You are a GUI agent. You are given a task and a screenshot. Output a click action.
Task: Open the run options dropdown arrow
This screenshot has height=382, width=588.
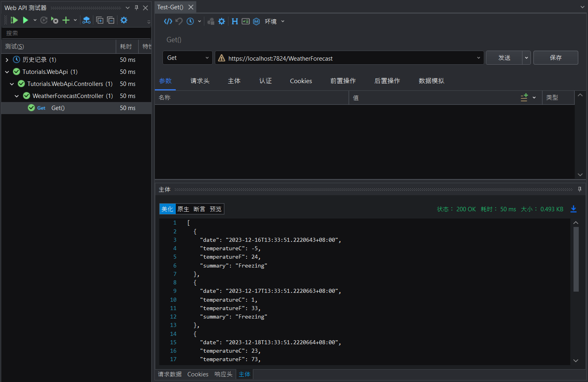(x=35, y=20)
